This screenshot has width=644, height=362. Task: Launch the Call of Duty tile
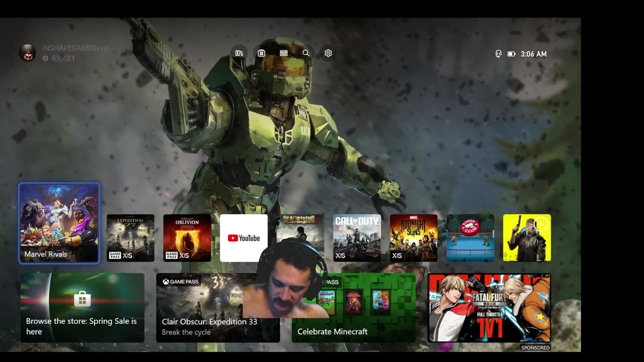coord(357,238)
